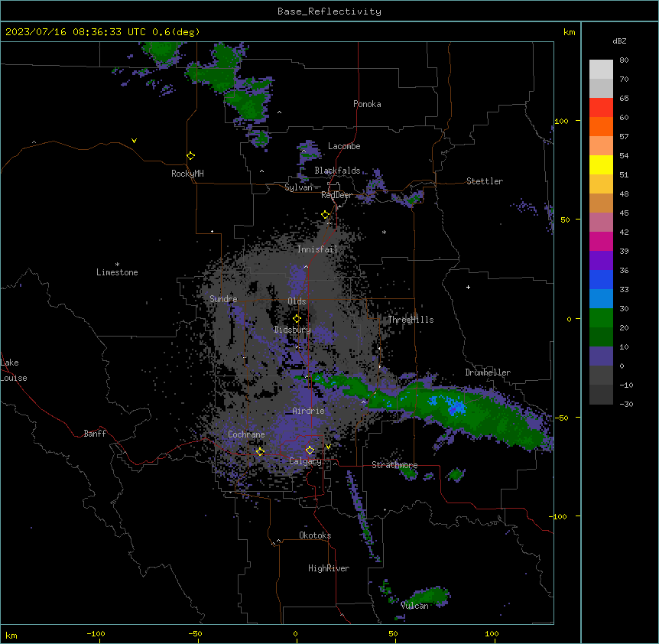Click the Strathmore label
This screenshot has width=659, height=644.
(x=394, y=465)
